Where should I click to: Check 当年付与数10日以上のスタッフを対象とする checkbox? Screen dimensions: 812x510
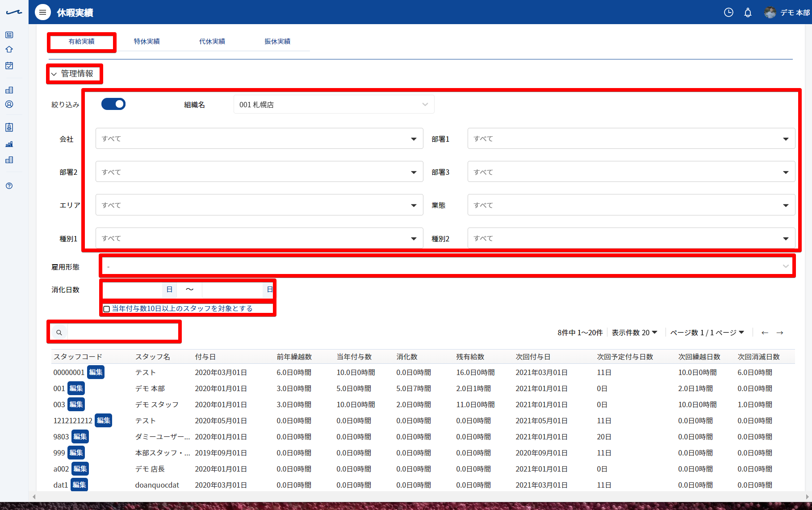pos(106,309)
